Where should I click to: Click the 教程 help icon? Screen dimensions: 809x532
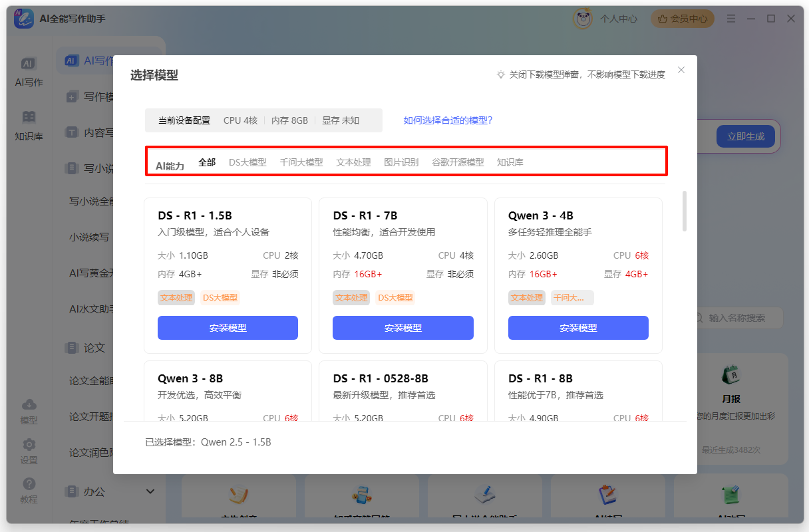click(x=29, y=485)
